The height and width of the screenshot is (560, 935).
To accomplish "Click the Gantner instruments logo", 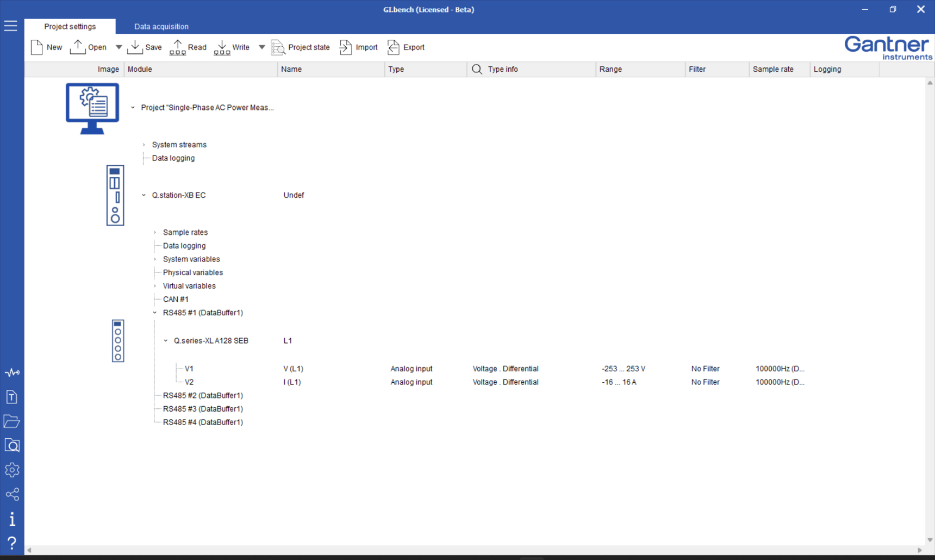I will [x=888, y=48].
